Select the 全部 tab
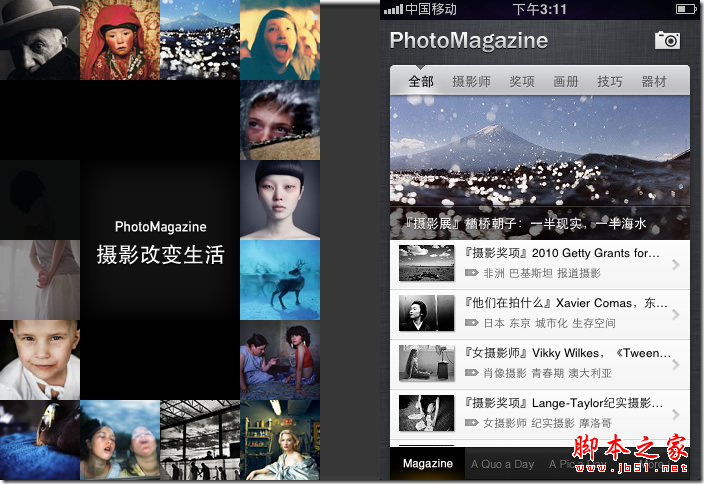The height and width of the screenshot is (484, 704). tap(421, 82)
